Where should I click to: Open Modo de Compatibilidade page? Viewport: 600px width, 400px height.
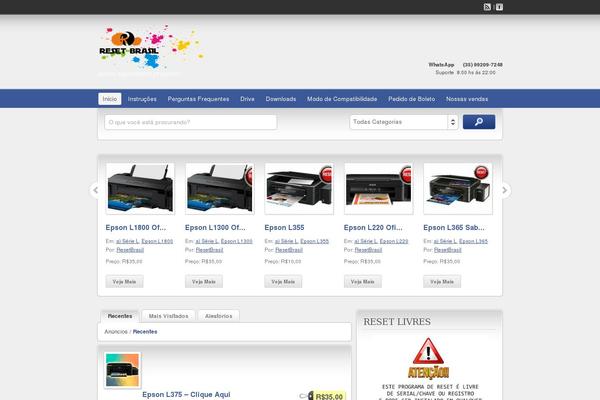point(342,99)
